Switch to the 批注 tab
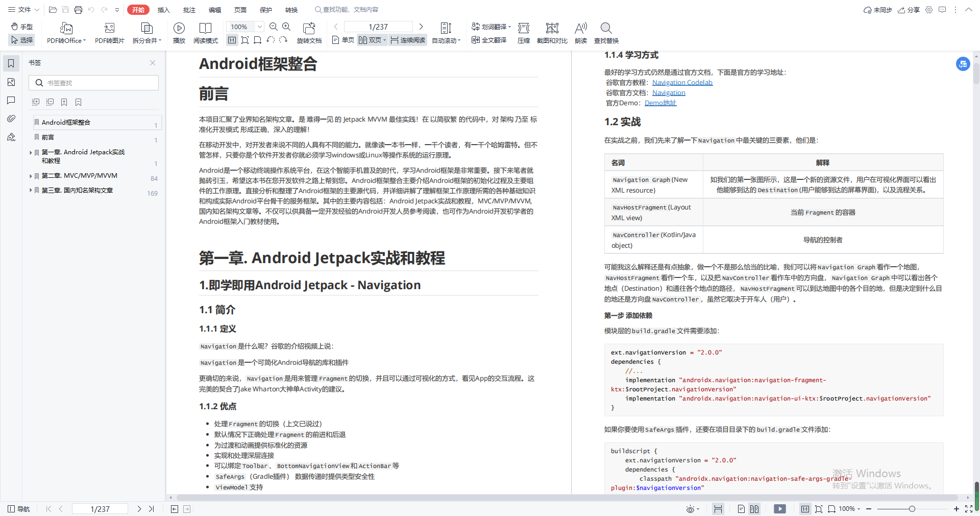This screenshot has width=980, height=516. [x=189, y=10]
